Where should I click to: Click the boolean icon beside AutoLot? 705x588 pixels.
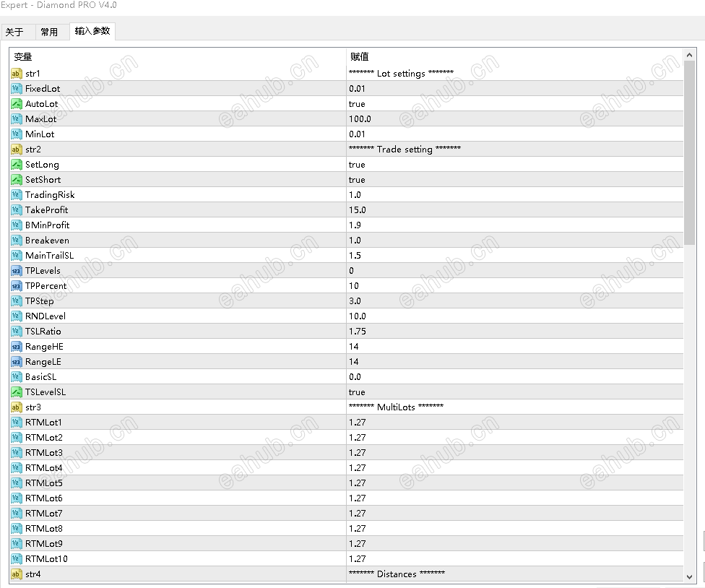[x=17, y=104]
